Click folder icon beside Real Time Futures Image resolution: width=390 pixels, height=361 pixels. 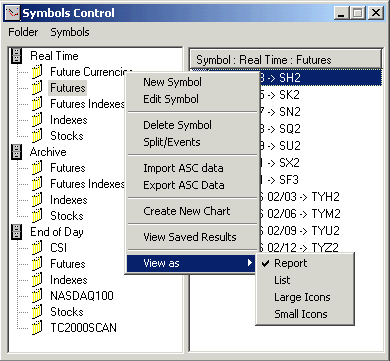[x=37, y=88]
